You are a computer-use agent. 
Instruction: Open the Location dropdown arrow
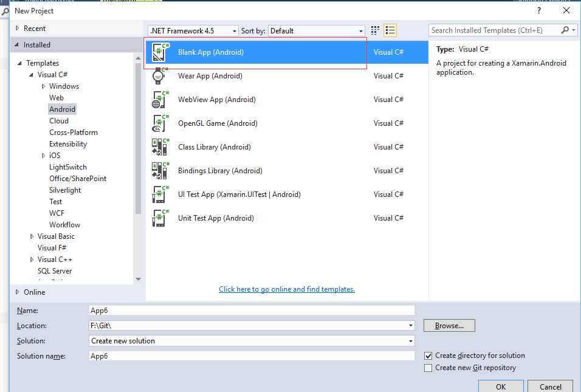(411, 326)
